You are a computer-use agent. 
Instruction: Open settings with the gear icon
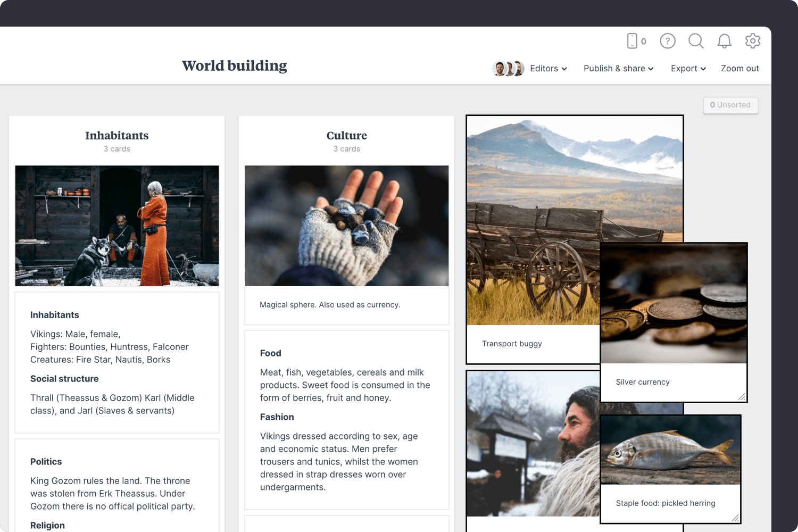[753, 41]
